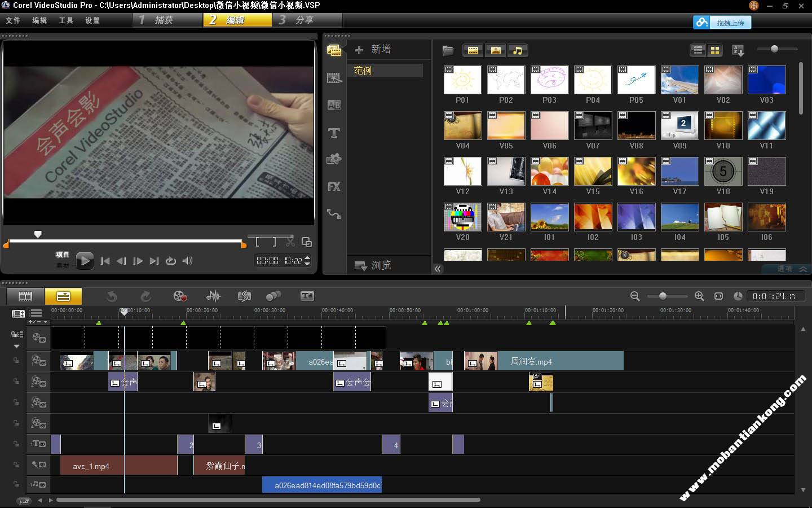Click the preview scrubber handle
This screenshot has height=508, width=812.
pyautogui.click(x=38, y=234)
